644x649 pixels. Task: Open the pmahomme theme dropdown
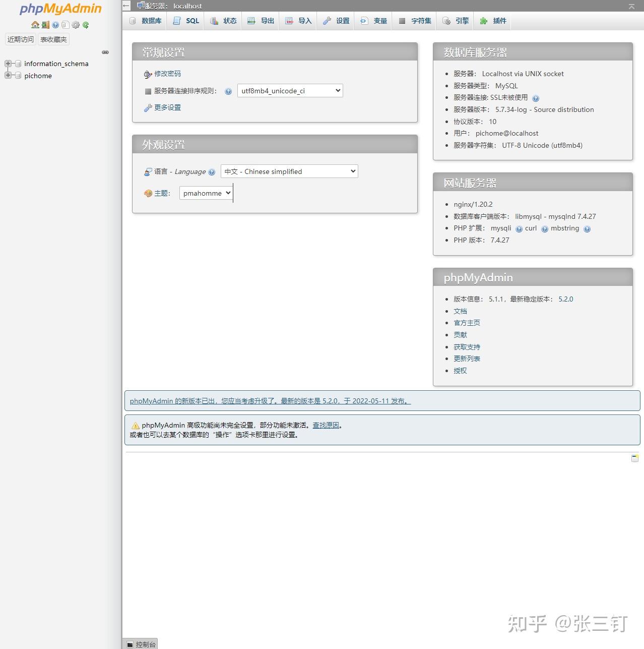(206, 193)
